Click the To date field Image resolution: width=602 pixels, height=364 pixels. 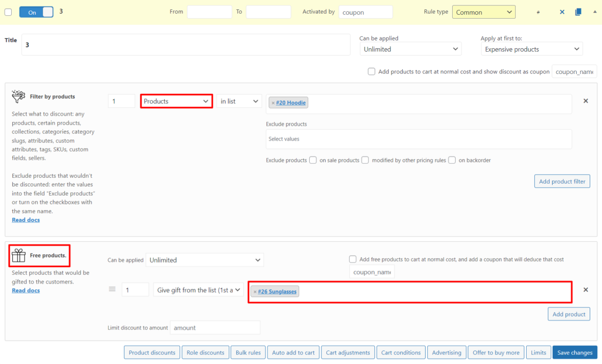268,12
